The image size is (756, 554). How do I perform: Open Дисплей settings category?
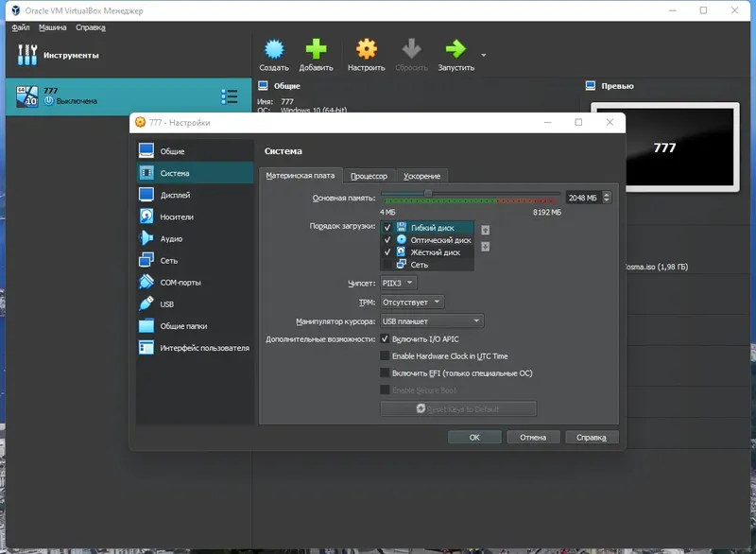point(195,195)
